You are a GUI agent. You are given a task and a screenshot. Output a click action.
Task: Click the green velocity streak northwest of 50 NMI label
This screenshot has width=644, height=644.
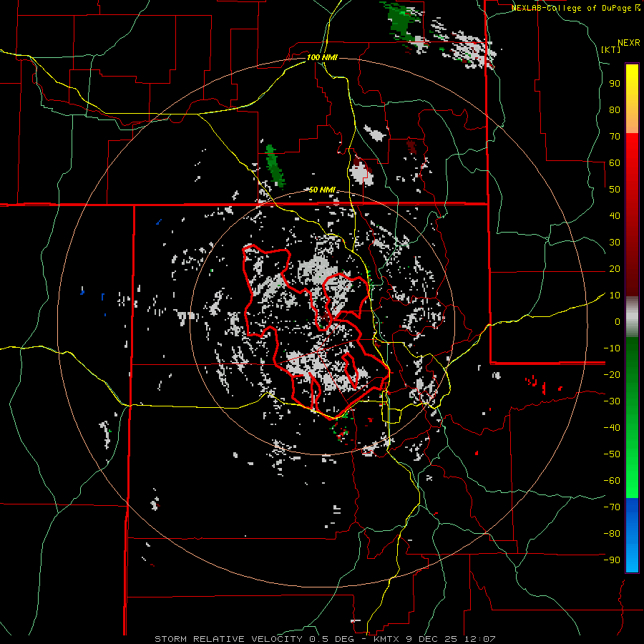pos(273,166)
